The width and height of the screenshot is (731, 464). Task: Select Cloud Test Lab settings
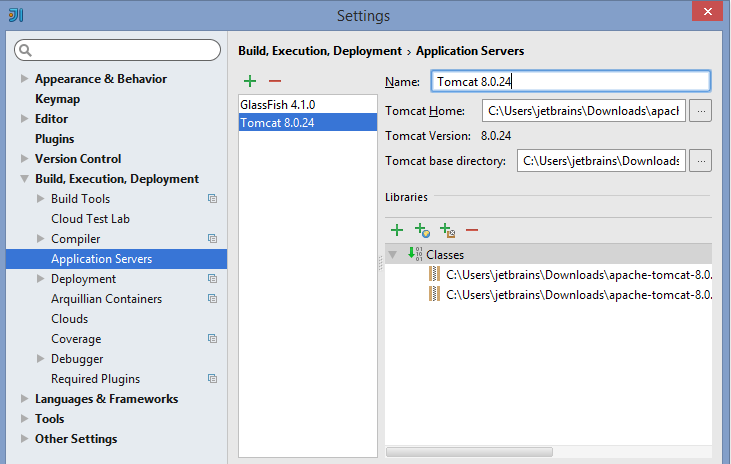[90, 219]
